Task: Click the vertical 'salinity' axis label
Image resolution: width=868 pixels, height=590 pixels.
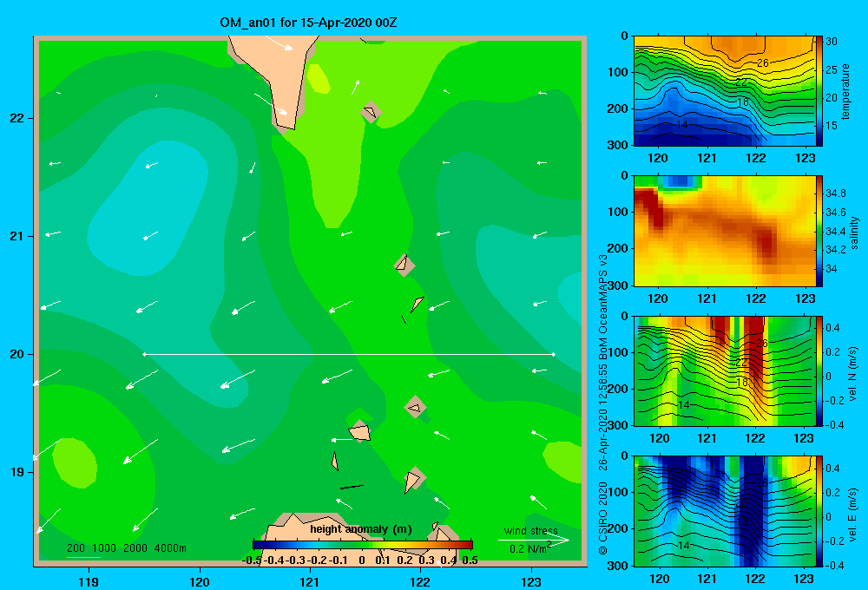Action: 854,232
